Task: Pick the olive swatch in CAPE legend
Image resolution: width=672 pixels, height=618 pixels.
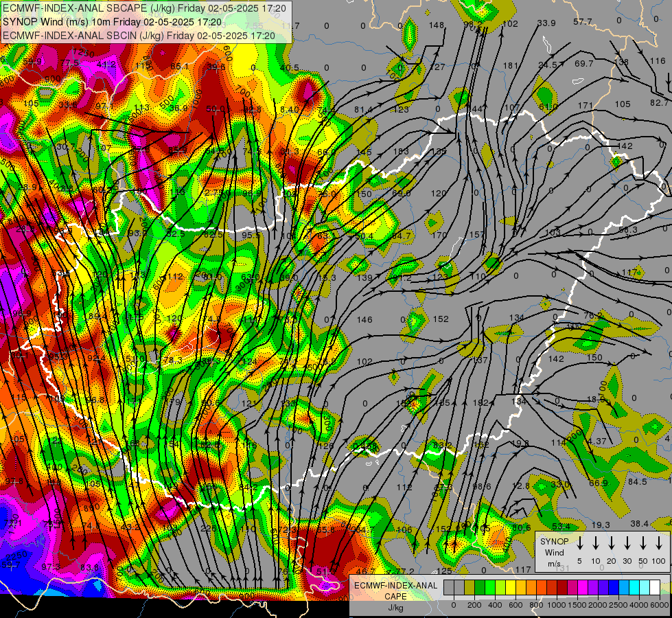Action: [470, 587]
